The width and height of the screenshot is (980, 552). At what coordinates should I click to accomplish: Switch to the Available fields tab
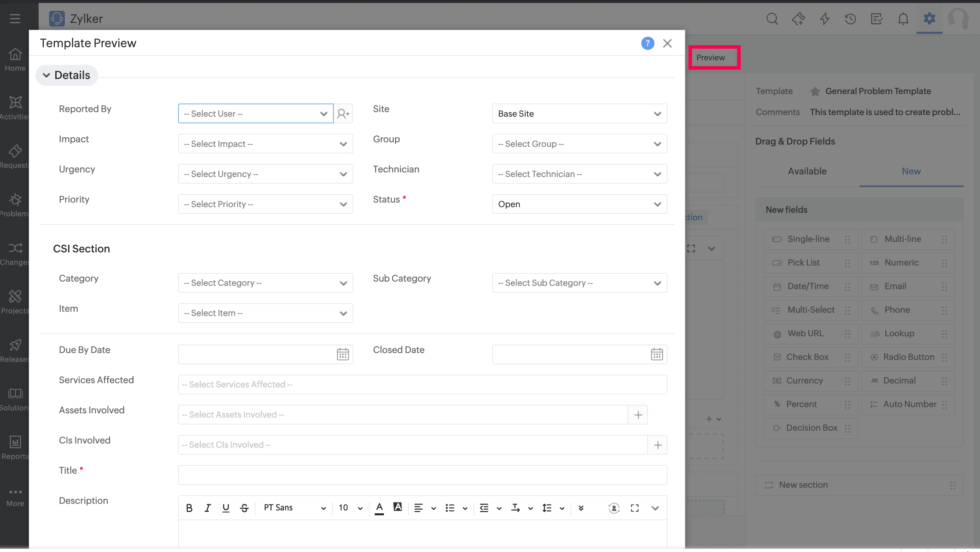coord(807,171)
